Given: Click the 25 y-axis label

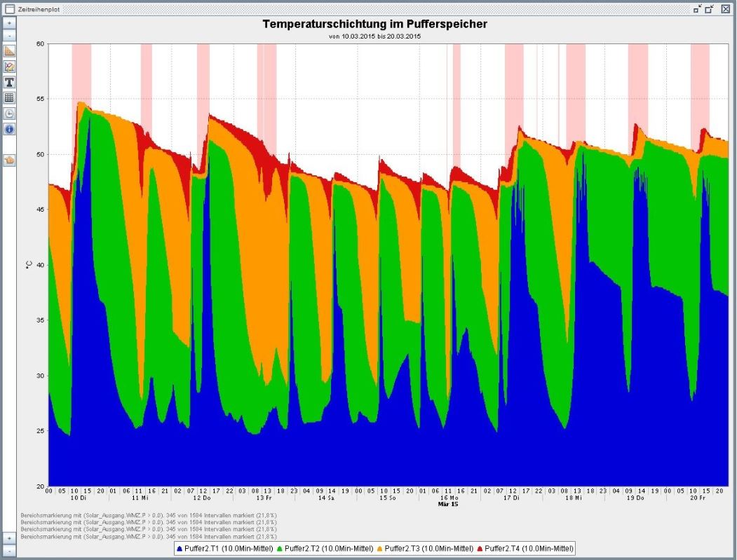Looking at the screenshot, I should point(40,431).
